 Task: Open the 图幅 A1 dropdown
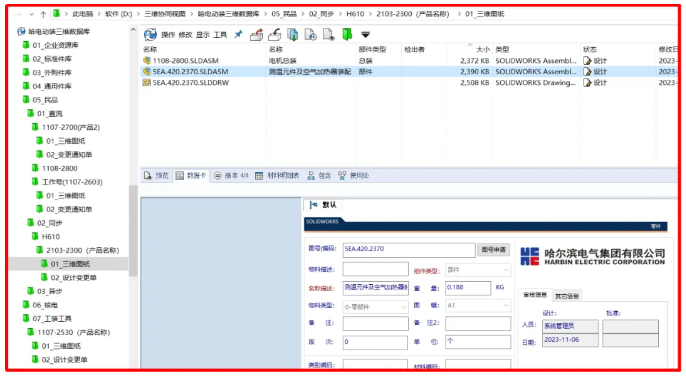pos(478,305)
